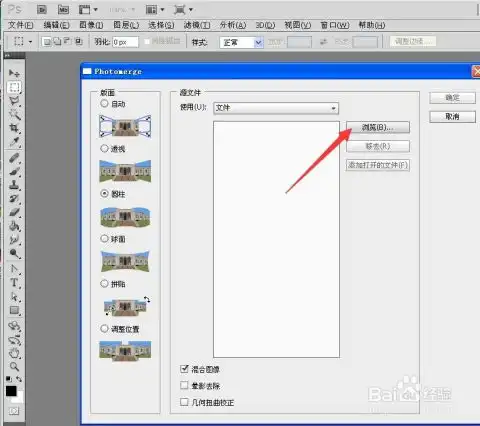Viewport: 480px width, 426px height.
Task: Click the Add to selection mode icon
Action: point(57,42)
